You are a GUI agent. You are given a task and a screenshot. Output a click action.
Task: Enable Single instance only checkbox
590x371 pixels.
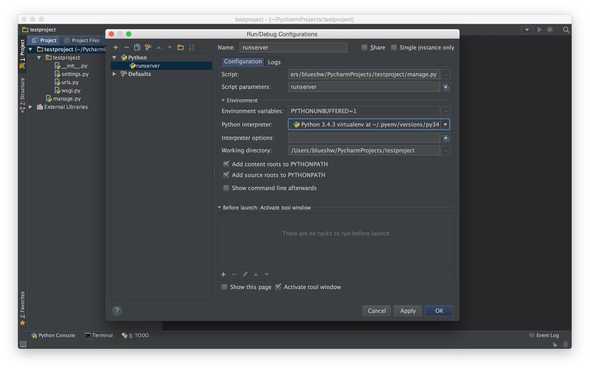pos(394,47)
